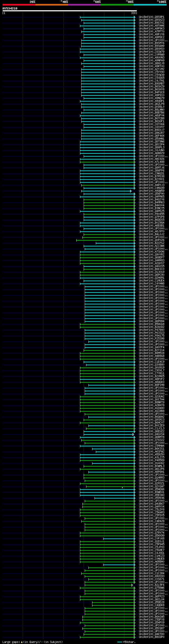This screenshot has height=644, width=169.
Task: Select hit label UniRef100_P25398
Action: [x=152, y=338]
